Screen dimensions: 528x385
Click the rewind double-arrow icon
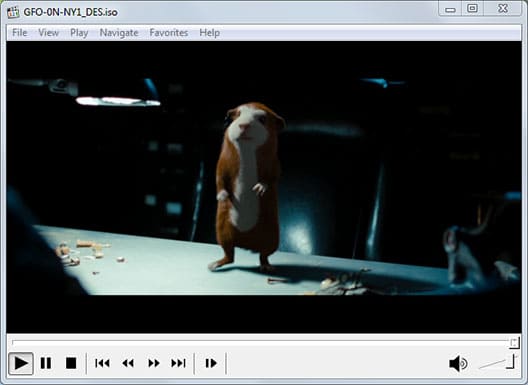(x=128, y=363)
